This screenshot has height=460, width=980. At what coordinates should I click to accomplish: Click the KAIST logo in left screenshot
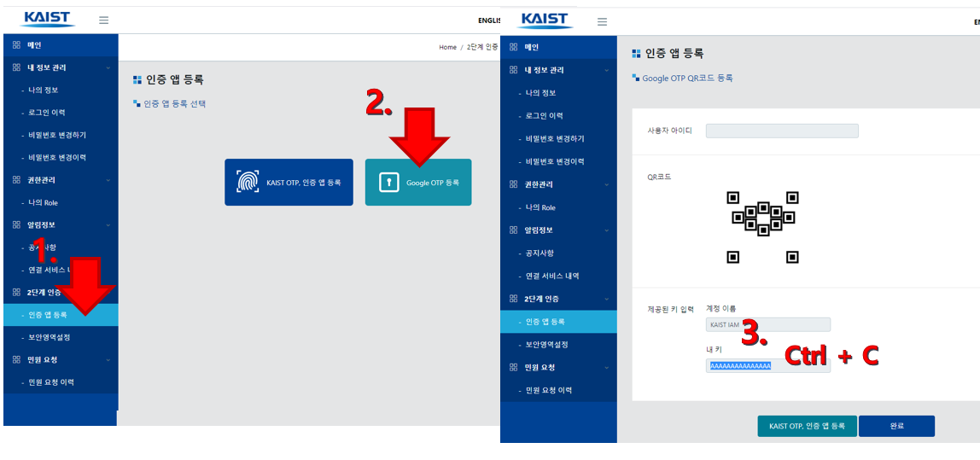pyautogui.click(x=48, y=19)
